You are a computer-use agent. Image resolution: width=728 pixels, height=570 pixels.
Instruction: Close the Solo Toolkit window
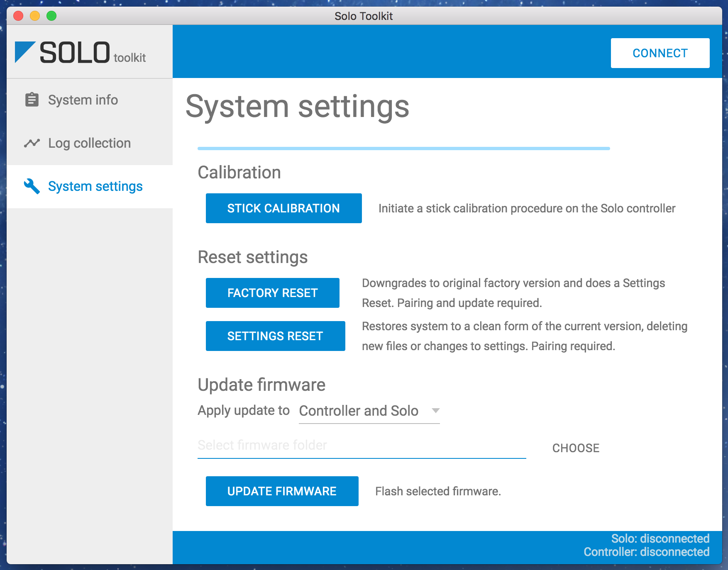pos(18,16)
